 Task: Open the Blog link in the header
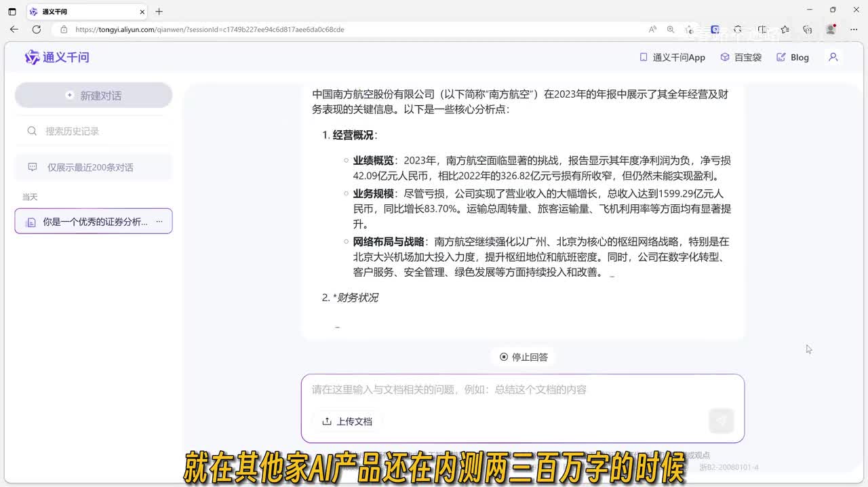[x=793, y=58]
